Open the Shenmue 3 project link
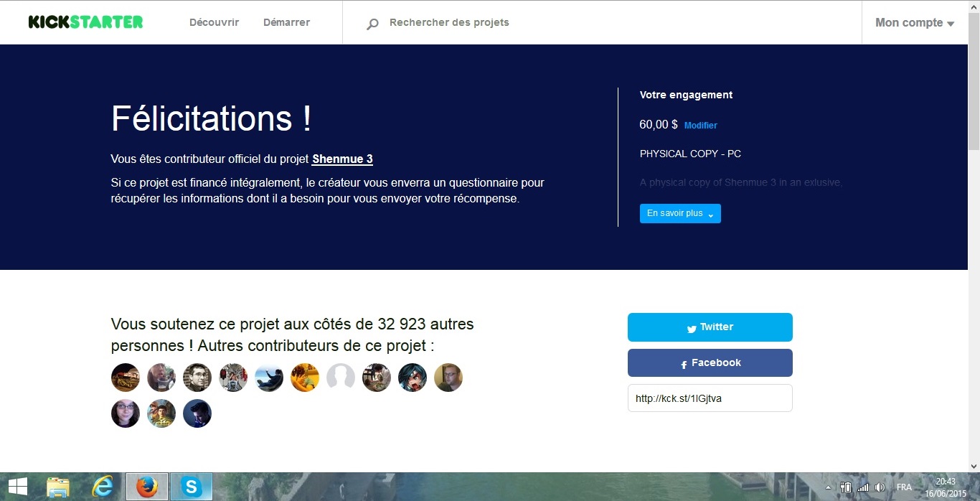The width and height of the screenshot is (980, 501). click(x=342, y=159)
